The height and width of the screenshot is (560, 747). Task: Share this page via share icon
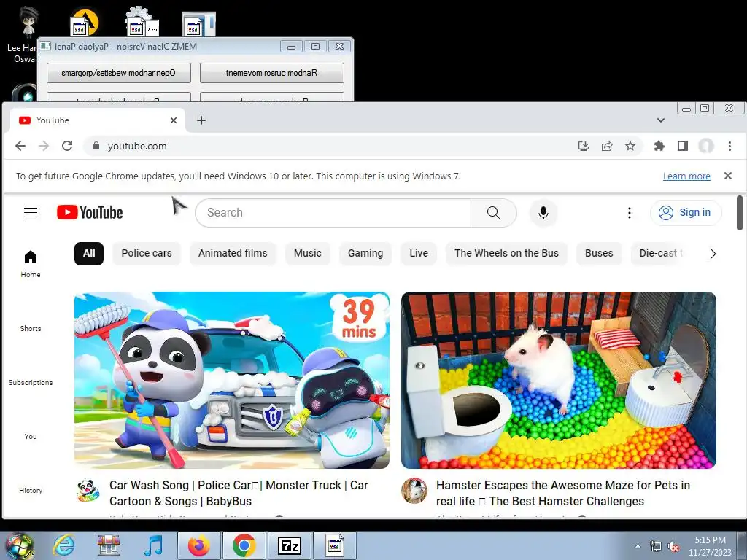point(606,146)
